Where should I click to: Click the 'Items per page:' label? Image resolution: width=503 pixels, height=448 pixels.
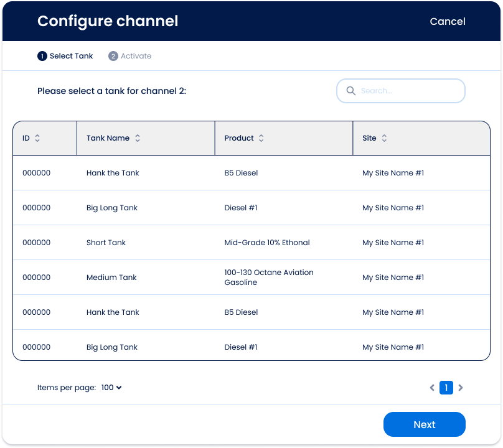click(x=67, y=388)
